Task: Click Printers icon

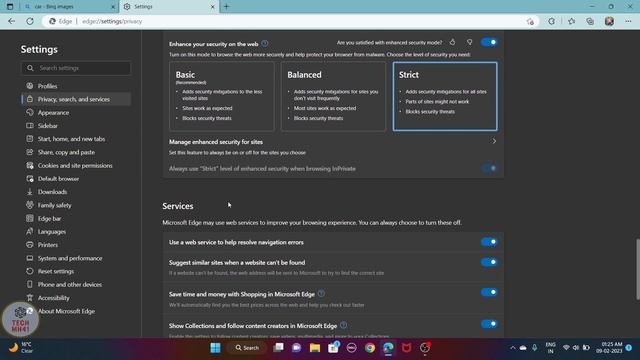Action: point(30,245)
